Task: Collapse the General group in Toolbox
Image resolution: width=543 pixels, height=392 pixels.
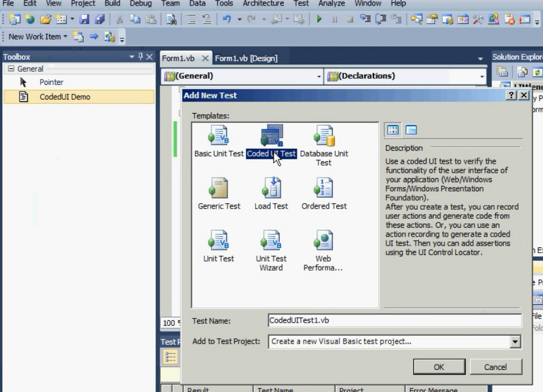Action: tap(11, 69)
